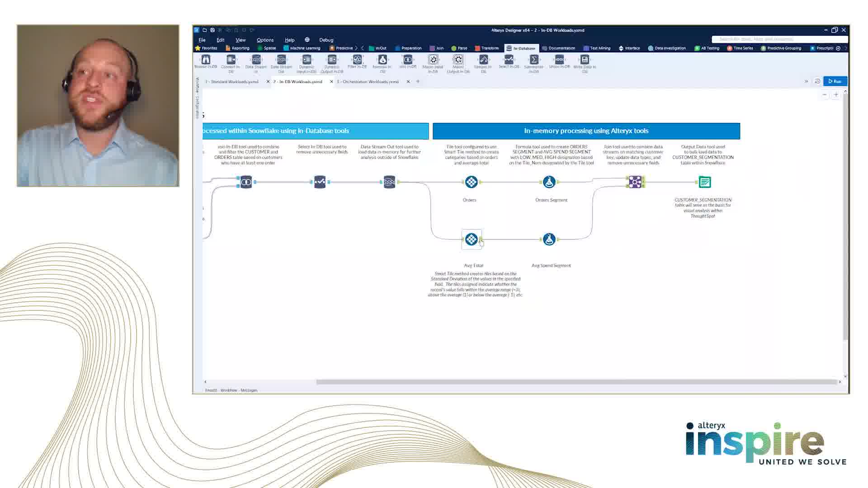Choose the Dynamic Input In-DB tool

(x=307, y=64)
